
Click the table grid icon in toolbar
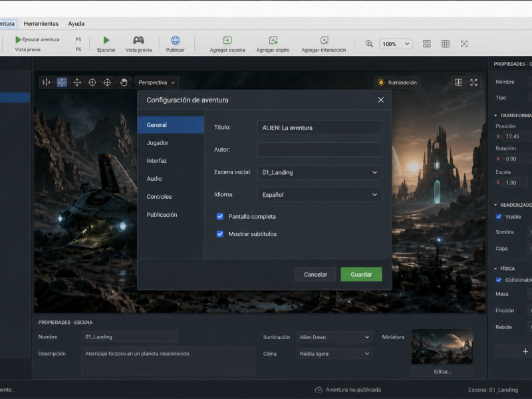click(446, 44)
